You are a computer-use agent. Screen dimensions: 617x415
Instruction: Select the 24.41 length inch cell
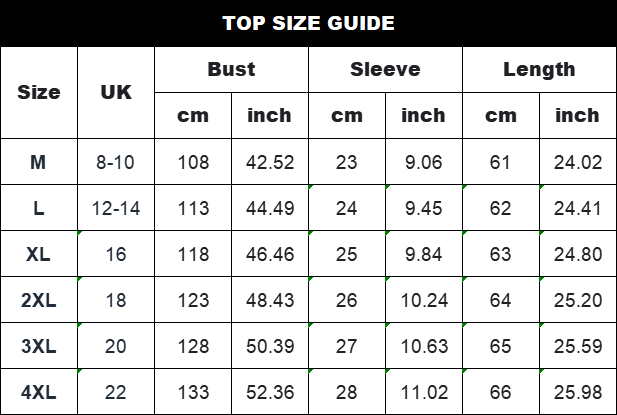(578, 208)
